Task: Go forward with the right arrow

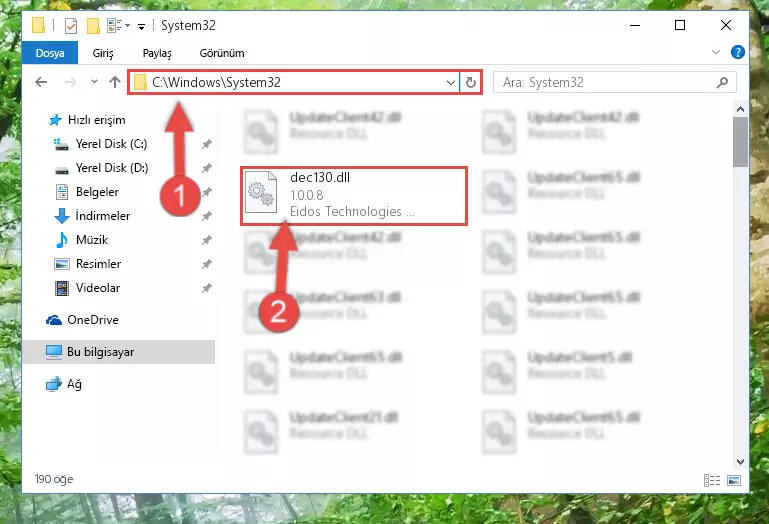Action: [70, 82]
